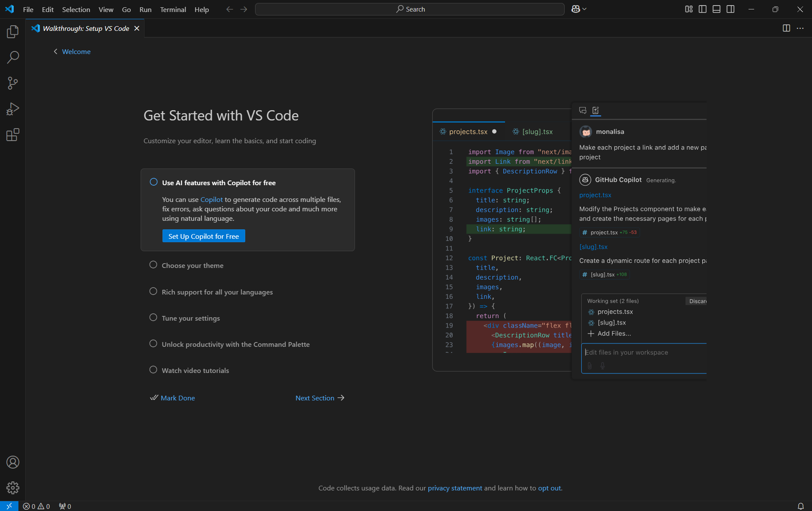This screenshot has height=511, width=812.
Task: Expand the Copilot dropdown in title bar
Action: coord(584,9)
